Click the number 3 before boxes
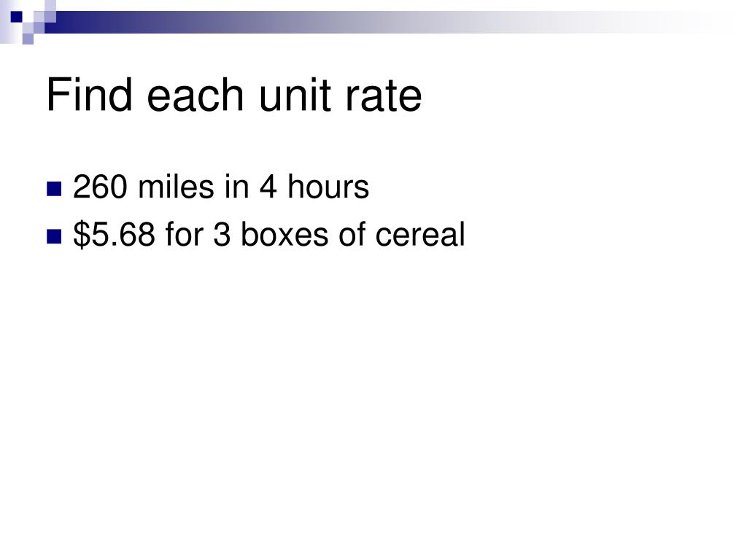The height and width of the screenshot is (560, 747). pyautogui.click(x=222, y=234)
